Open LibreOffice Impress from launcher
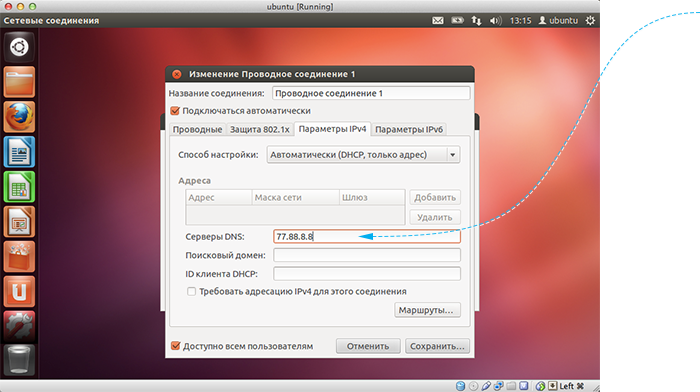This screenshot has height=392, width=700. 19,221
